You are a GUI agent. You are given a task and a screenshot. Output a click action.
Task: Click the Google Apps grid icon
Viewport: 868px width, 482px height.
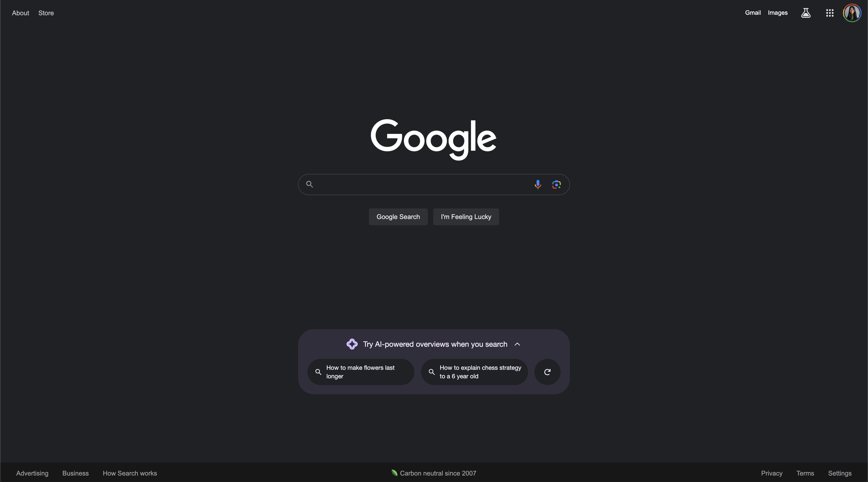tap(830, 12)
